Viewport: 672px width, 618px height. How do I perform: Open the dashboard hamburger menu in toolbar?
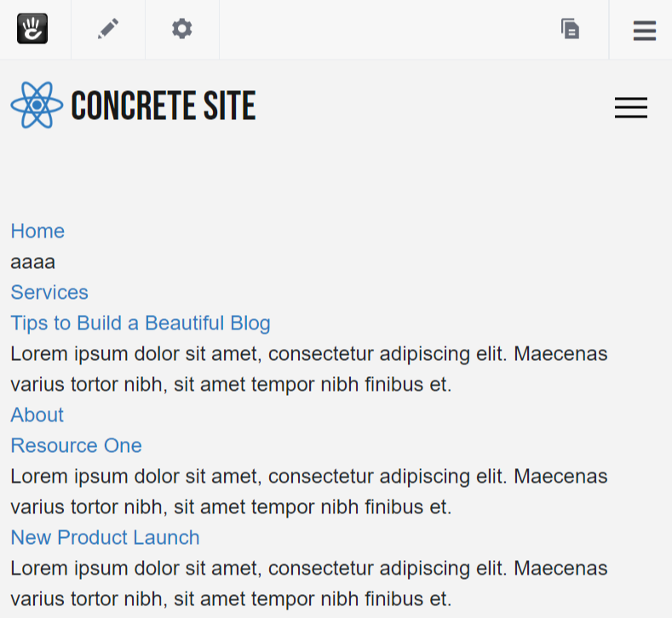click(645, 31)
